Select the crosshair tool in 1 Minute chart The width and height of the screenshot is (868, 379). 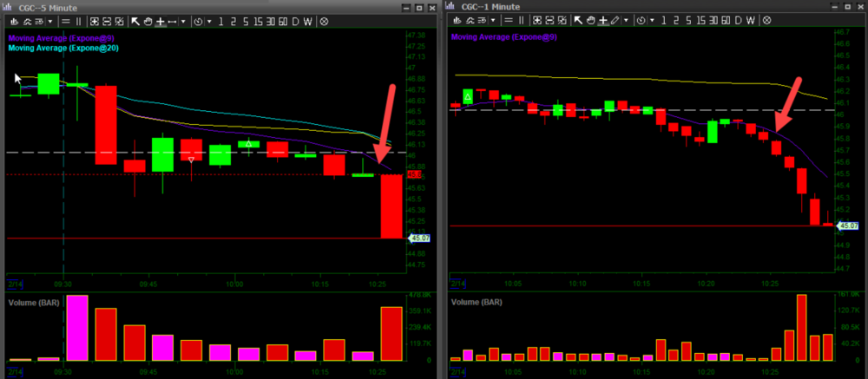click(602, 19)
